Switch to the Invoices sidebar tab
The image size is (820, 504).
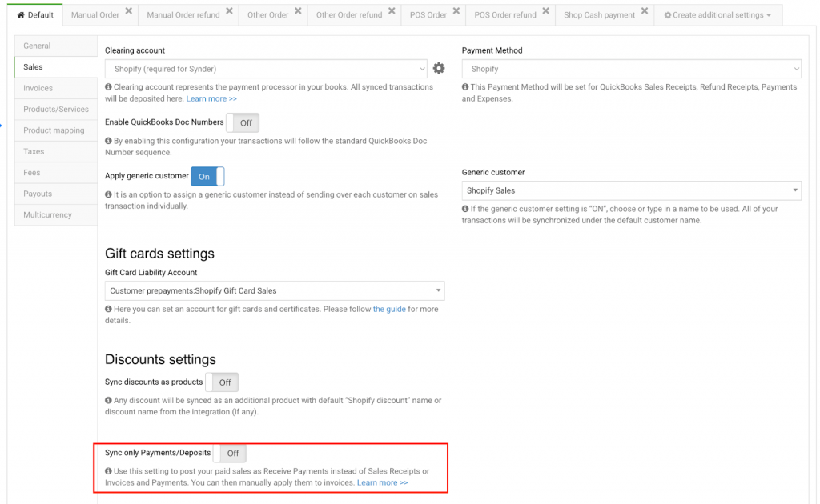coord(38,88)
